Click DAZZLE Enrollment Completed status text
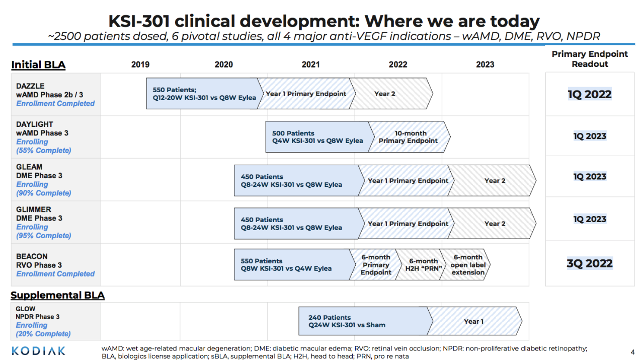 point(55,104)
